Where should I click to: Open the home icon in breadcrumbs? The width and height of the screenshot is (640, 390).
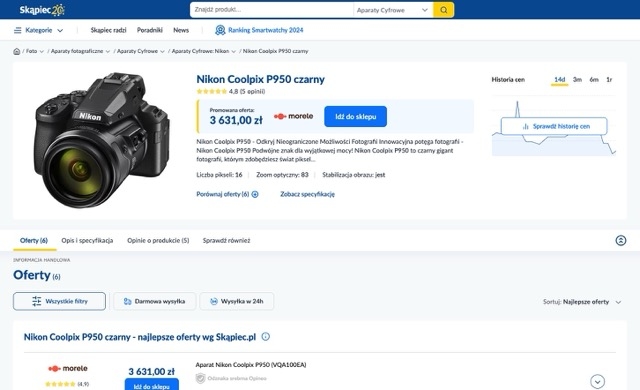(17, 51)
